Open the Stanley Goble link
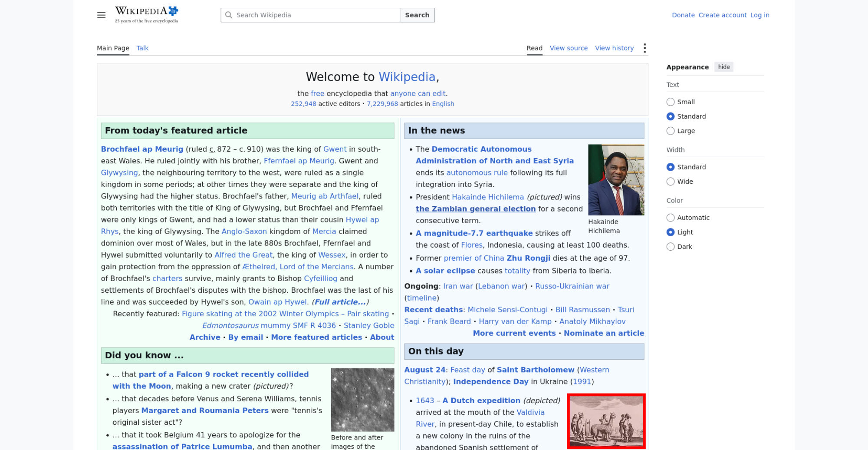 coord(369,325)
